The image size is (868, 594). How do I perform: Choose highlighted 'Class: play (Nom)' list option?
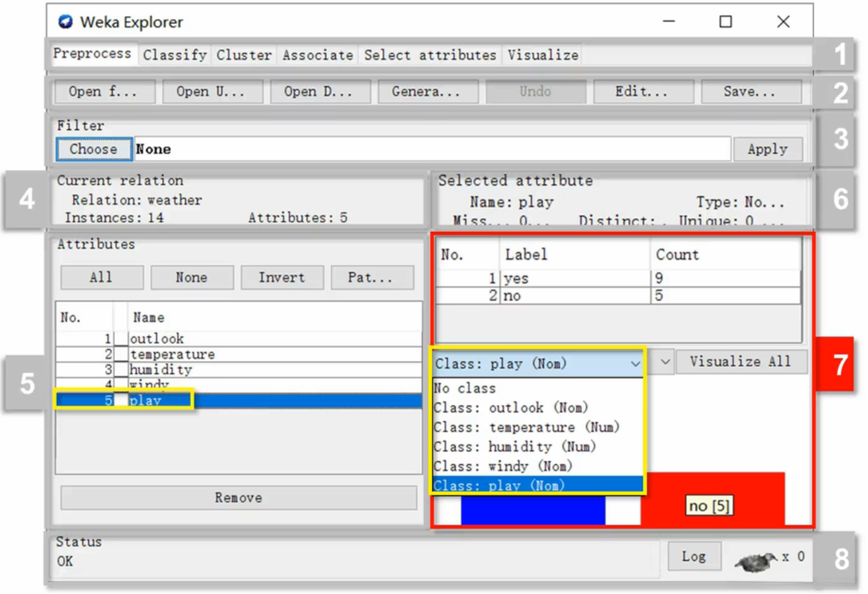coord(537,485)
